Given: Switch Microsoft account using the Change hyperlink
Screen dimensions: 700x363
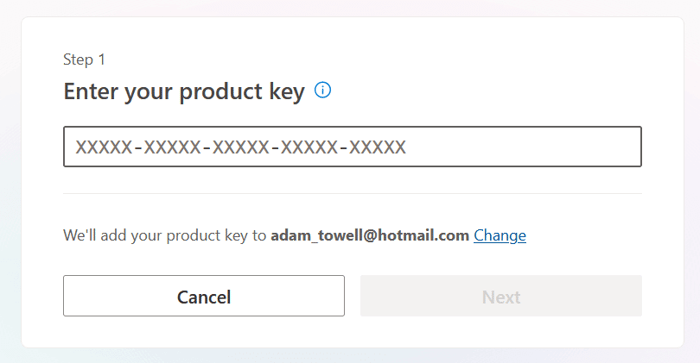Looking at the screenshot, I should pyautogui.click(x=500, y=235).
